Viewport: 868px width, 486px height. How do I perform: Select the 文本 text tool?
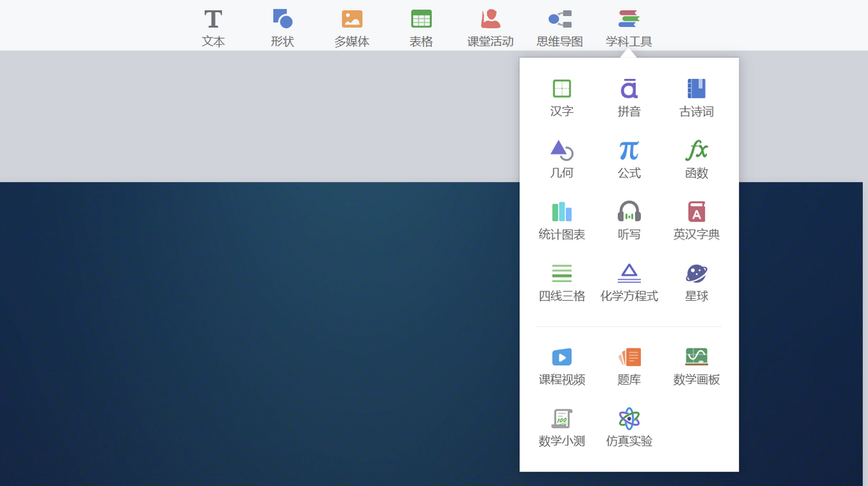click(213, 28)
